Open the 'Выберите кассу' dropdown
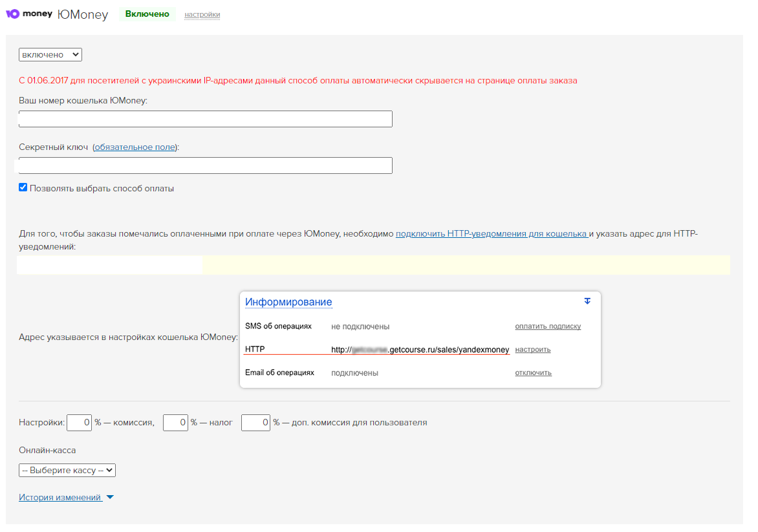 click(67, 470)
